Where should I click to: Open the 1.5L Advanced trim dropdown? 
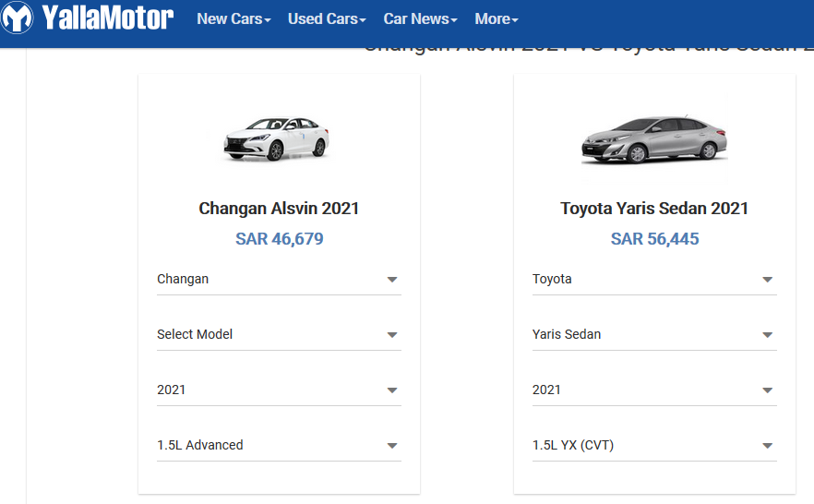coord(279,445)
